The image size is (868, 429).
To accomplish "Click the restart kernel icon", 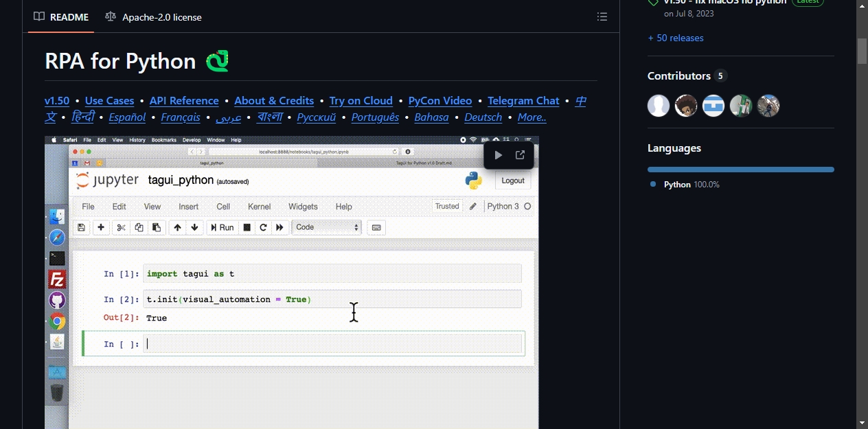I will [263, 227].
